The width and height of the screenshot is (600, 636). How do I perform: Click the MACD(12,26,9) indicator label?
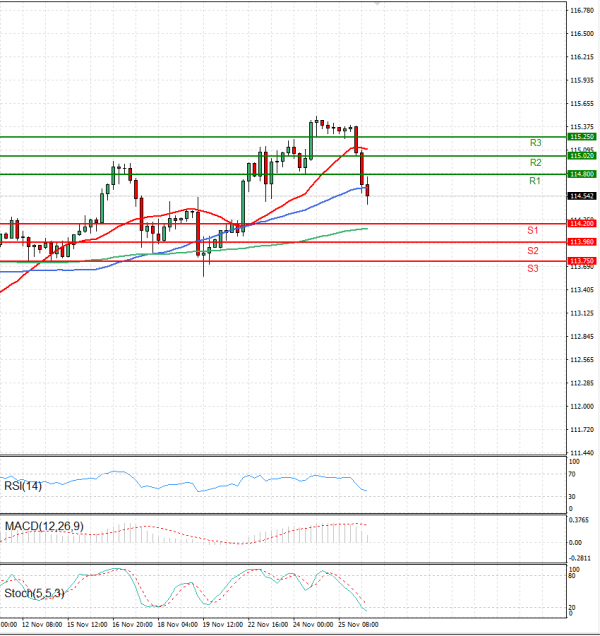point(44,526)
